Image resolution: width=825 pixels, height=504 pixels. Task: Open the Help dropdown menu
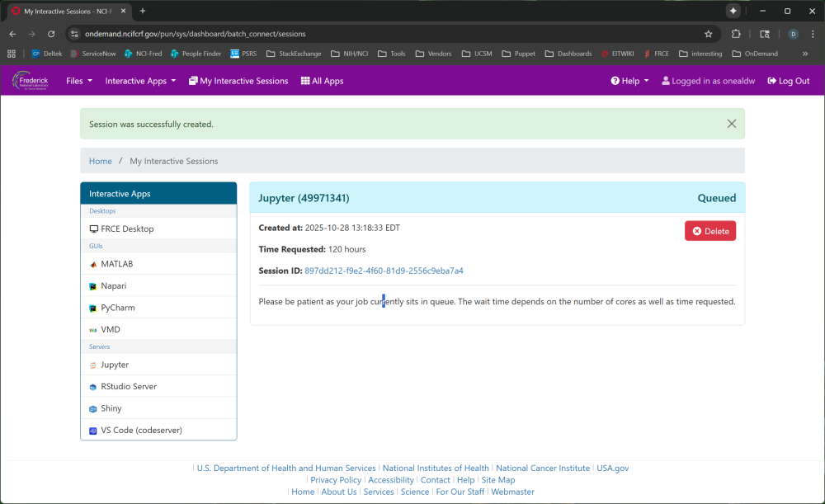(629, 81)
